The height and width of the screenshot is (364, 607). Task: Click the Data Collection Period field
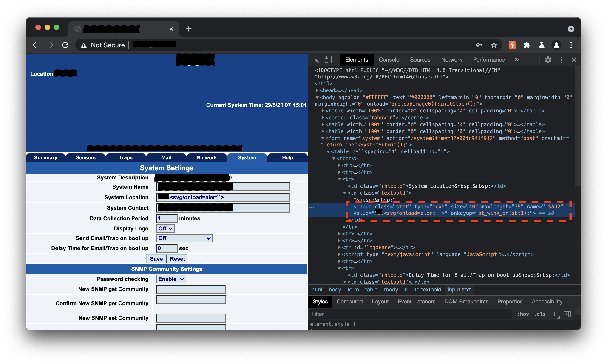[x=167, y=218]
